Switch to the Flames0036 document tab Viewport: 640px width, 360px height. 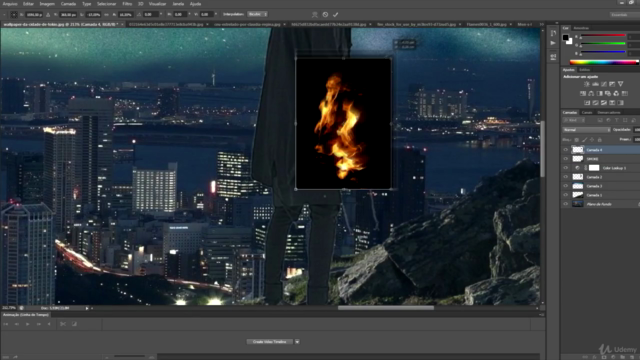coord(487,24)
